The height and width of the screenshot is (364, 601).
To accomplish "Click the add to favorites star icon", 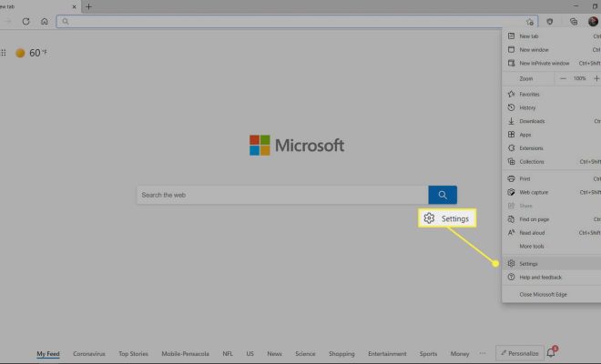I will point(530,22).
